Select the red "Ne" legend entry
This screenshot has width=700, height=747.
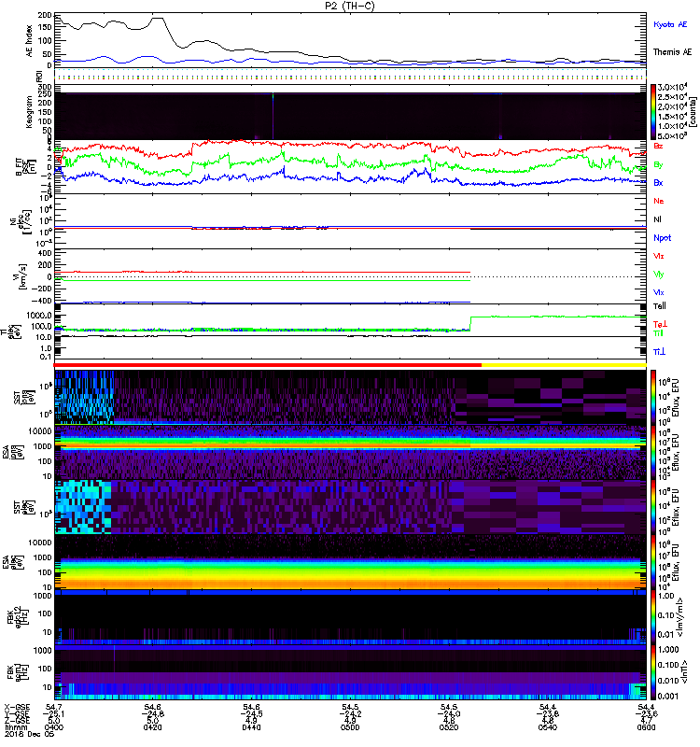(x=659, y=201)
